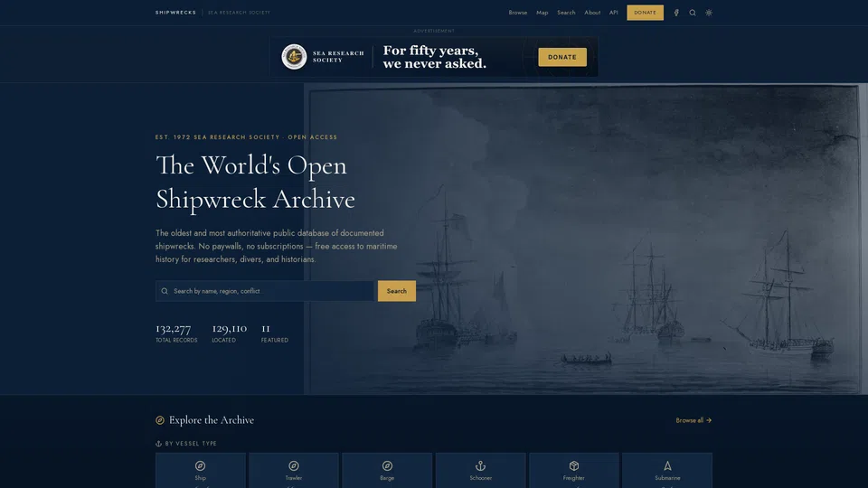Viewport: 868px width, 488px height.
Task: Select the Freighter box icon card
Action: pos(573,470)
